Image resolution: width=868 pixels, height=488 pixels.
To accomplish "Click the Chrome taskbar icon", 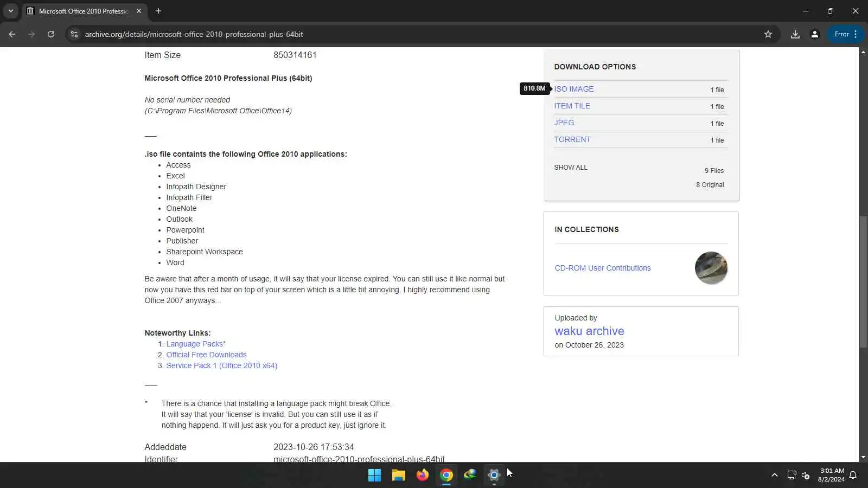I will [x=446, y=475].
